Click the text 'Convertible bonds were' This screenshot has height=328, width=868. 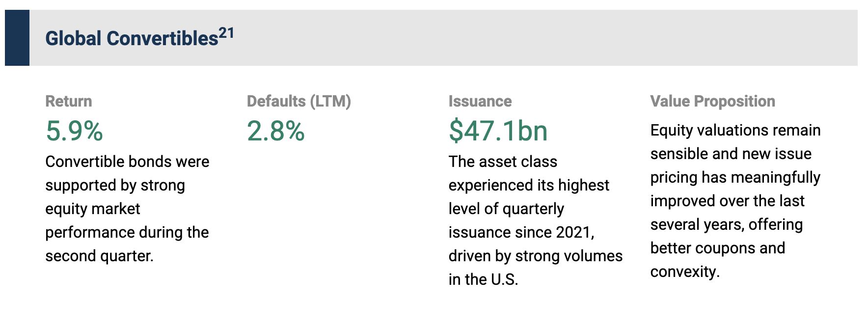(x=127, y=162)
